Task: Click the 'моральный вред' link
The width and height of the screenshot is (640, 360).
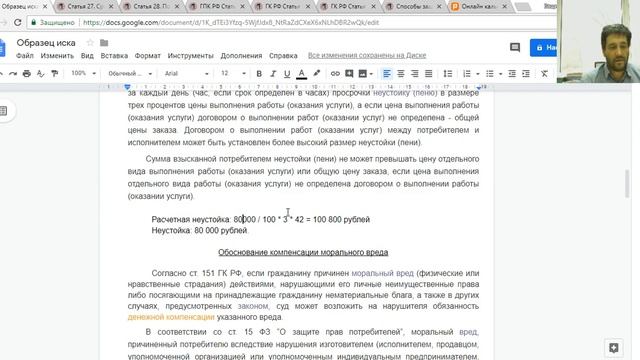Action: point(382,273)
